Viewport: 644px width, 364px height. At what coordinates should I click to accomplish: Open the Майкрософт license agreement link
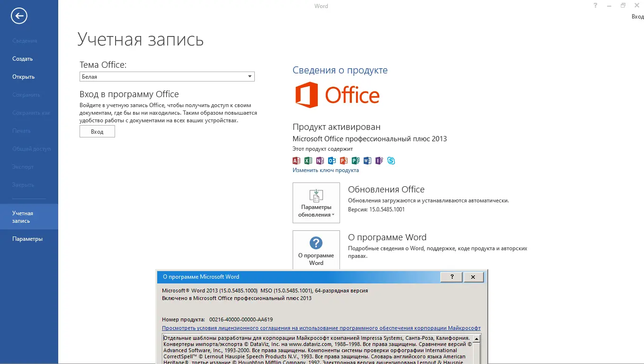[321, 328]
